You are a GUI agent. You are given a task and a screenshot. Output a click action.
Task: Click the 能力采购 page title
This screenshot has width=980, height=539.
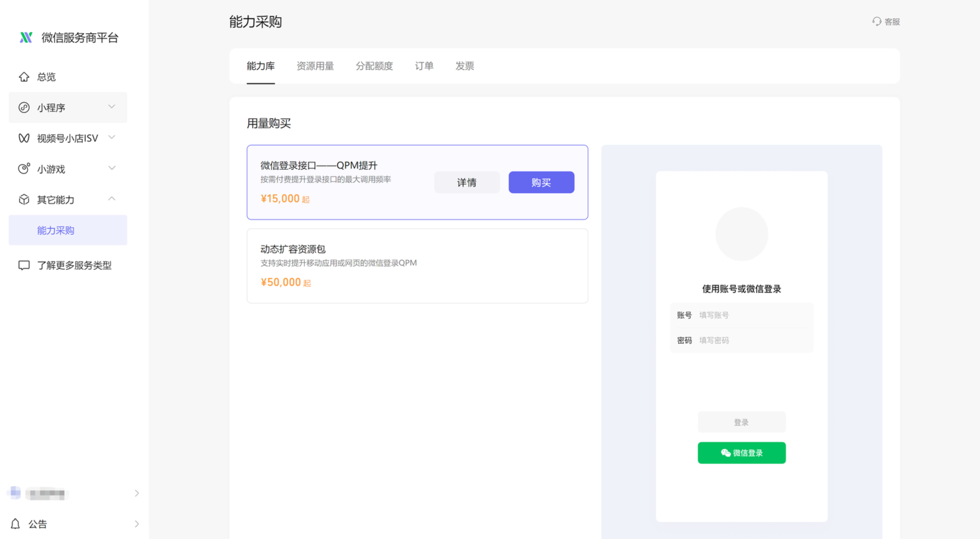tap(255, 22)
